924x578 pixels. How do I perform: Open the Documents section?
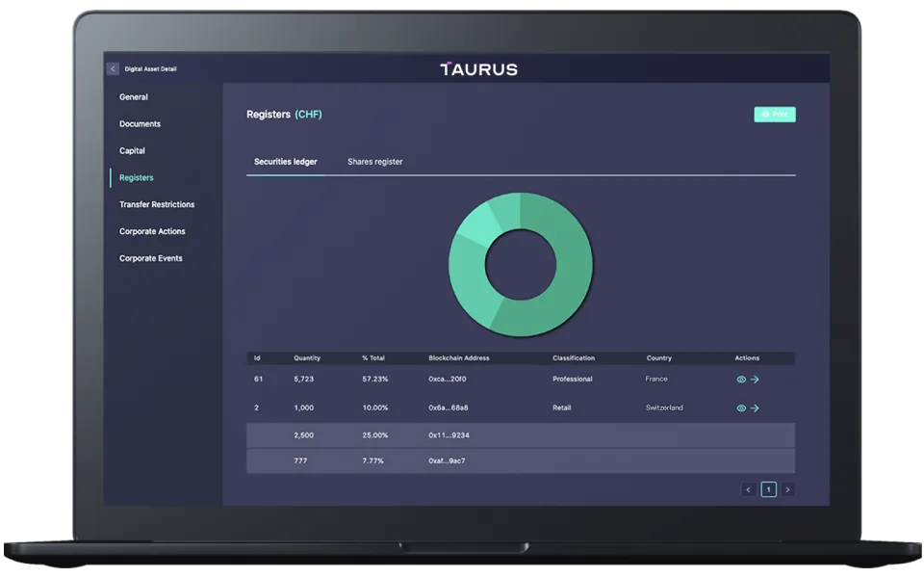click(140, 124)
